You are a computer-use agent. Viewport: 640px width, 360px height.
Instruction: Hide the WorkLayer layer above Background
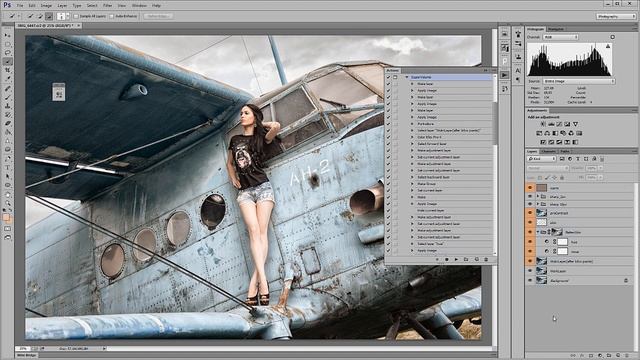point(530,271)
